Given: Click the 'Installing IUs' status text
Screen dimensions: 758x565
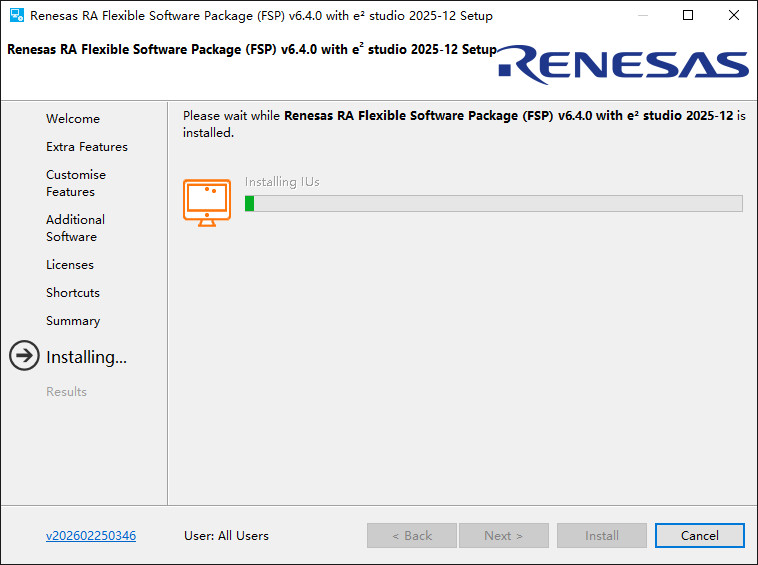Looking at the screenshot, I should click(x=282, y=182).
